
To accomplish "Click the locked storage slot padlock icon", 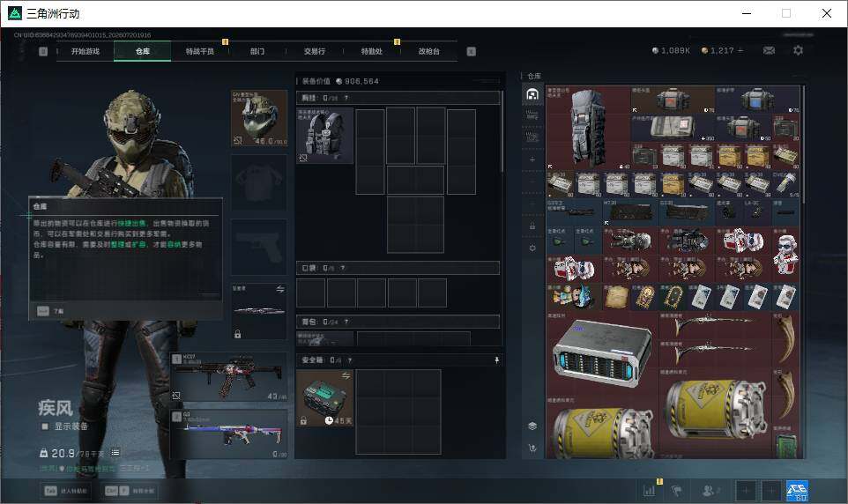I will 532,226.
